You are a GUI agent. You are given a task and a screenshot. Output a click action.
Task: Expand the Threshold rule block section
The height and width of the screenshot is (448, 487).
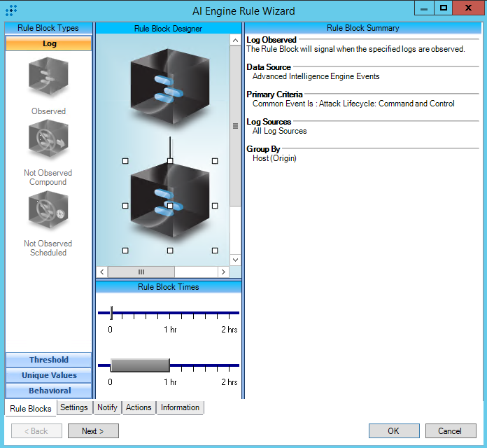pos(49,360)
